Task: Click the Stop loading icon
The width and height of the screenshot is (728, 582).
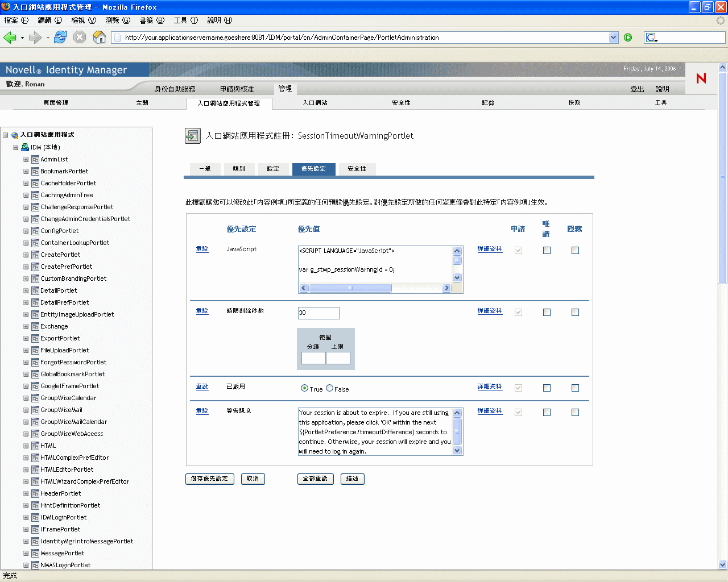Action: [x=80, y=38]
